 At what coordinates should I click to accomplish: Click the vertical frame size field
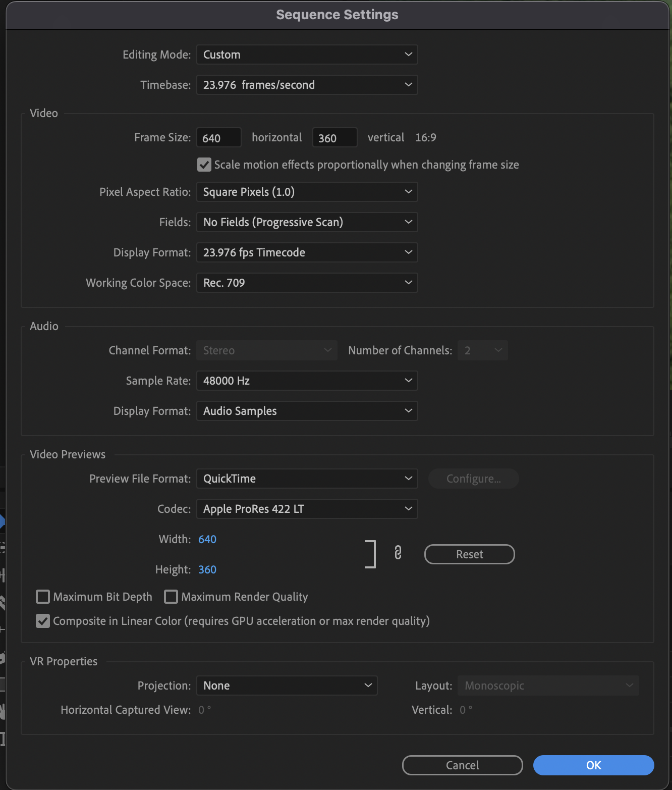(334, 138)
